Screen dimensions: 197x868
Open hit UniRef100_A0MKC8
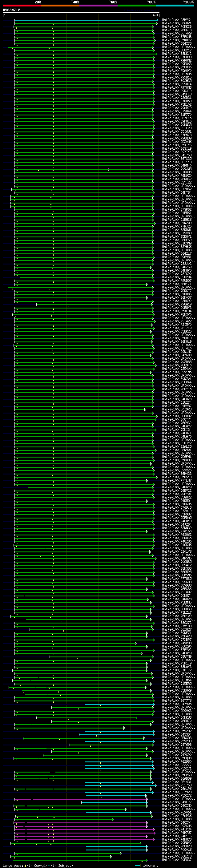click(x=176, y=26)
